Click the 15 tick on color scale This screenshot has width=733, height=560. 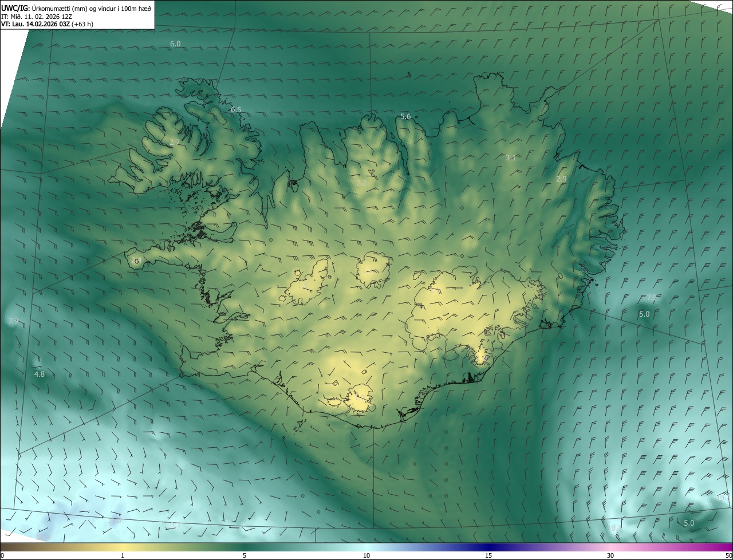coord(488,555)
